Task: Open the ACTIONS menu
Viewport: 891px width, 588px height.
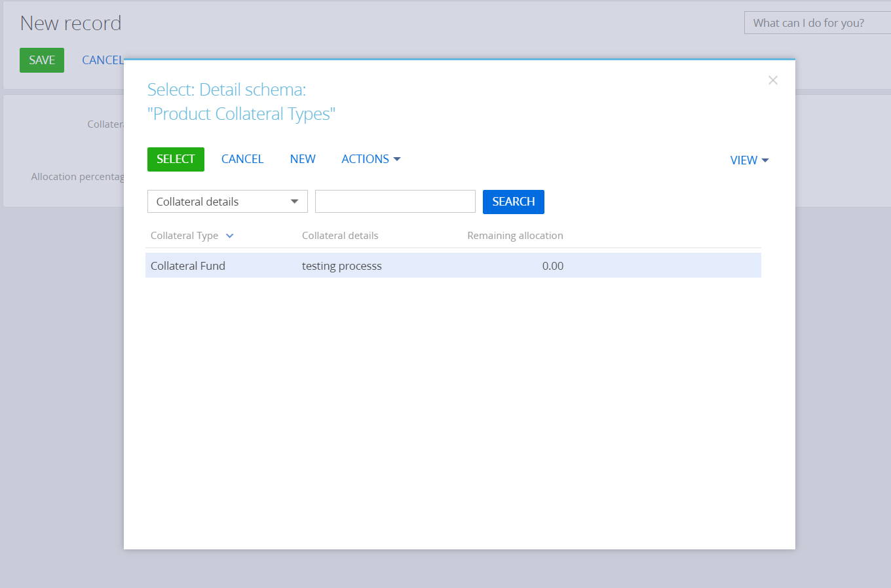Action: 370,159
